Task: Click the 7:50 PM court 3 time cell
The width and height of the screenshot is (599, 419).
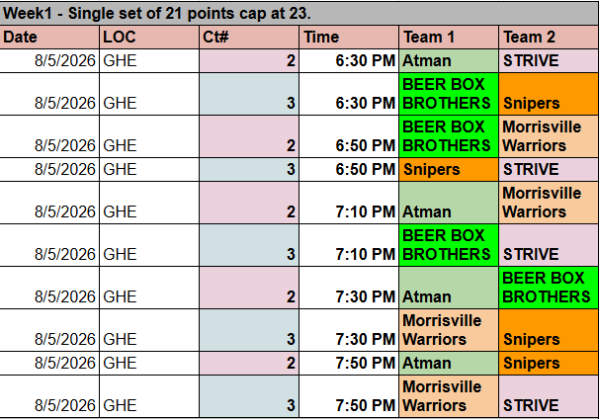Action: [349, 396]
